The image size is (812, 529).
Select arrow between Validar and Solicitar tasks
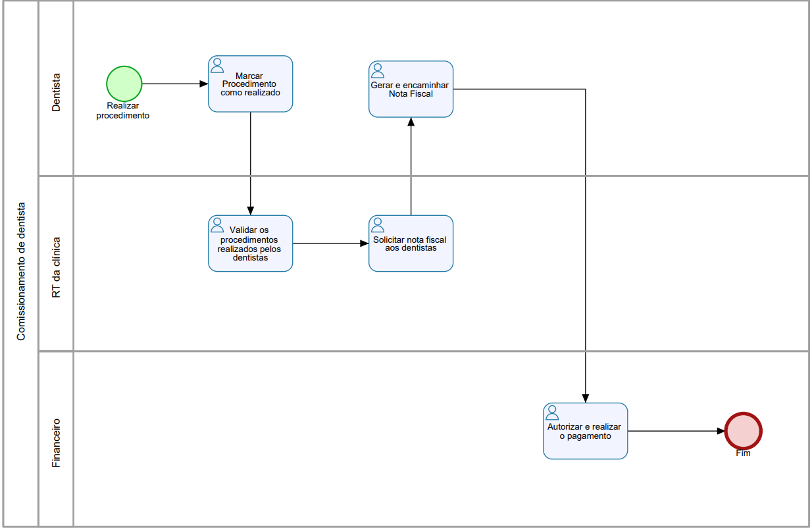tap(330, 243)
